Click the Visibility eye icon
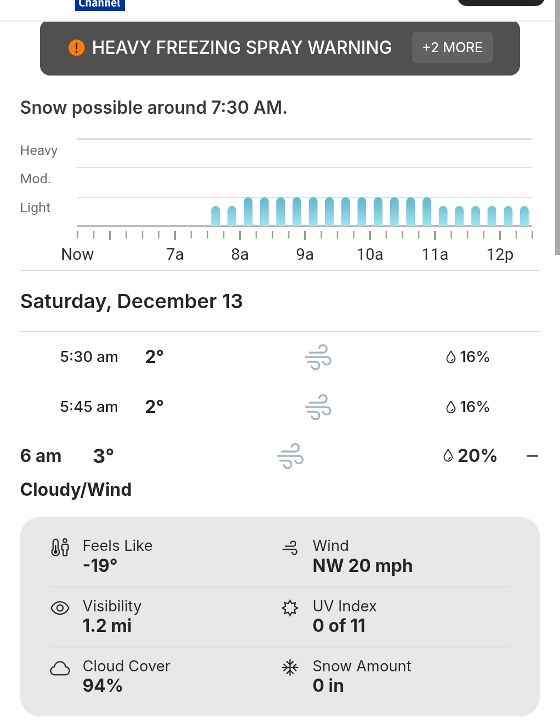 pyautogui.click(x=60, y=608)
